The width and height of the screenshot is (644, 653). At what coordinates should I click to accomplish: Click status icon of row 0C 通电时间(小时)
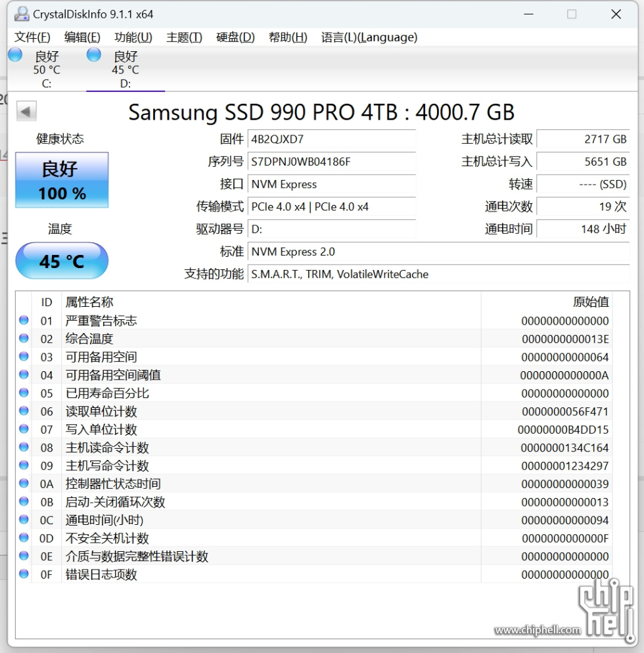(24, 520)
